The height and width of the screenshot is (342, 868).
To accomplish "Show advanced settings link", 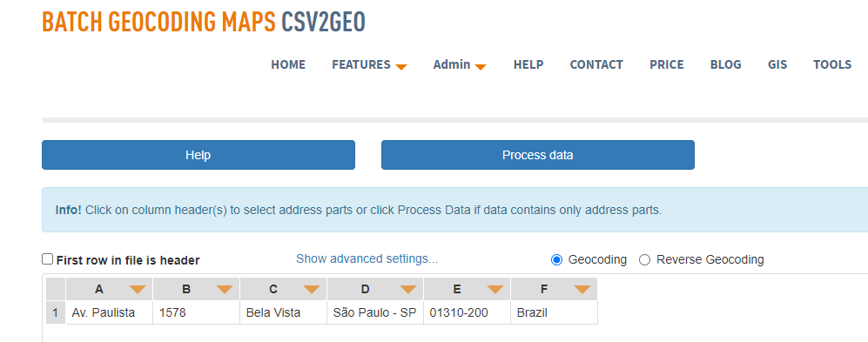I will [367, 259].
